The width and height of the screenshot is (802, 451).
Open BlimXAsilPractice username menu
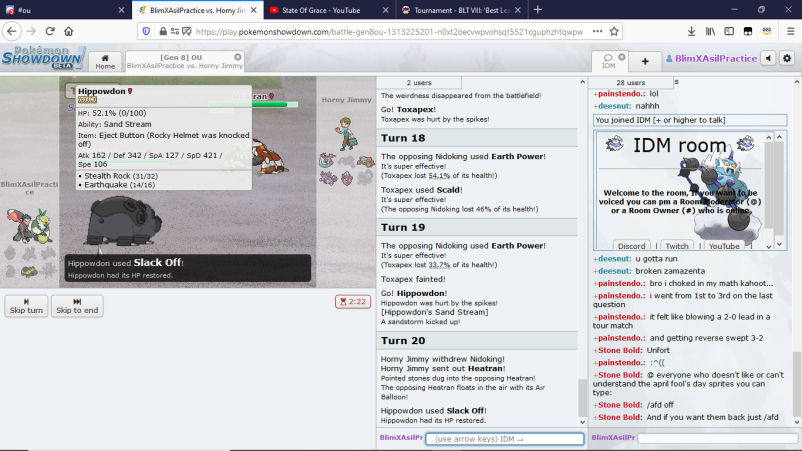click(711, 58)
